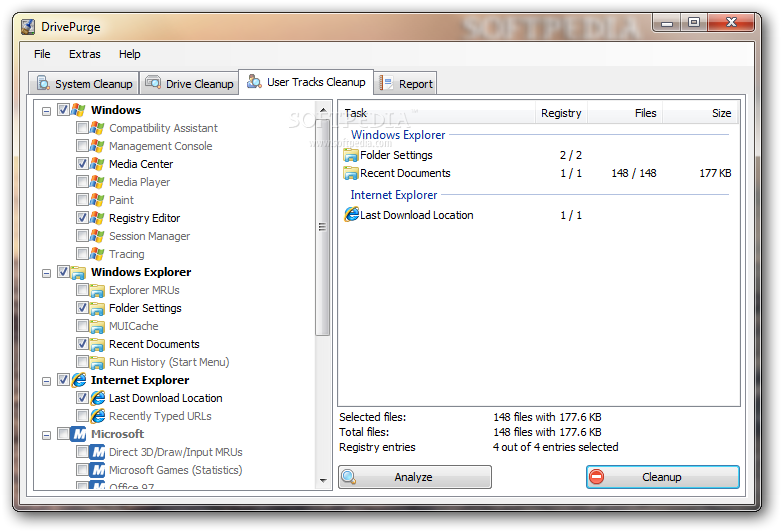Click the tree scrollbar thumb
The height and width of the screenshot is (532, 782).
[x=323, y=226]
